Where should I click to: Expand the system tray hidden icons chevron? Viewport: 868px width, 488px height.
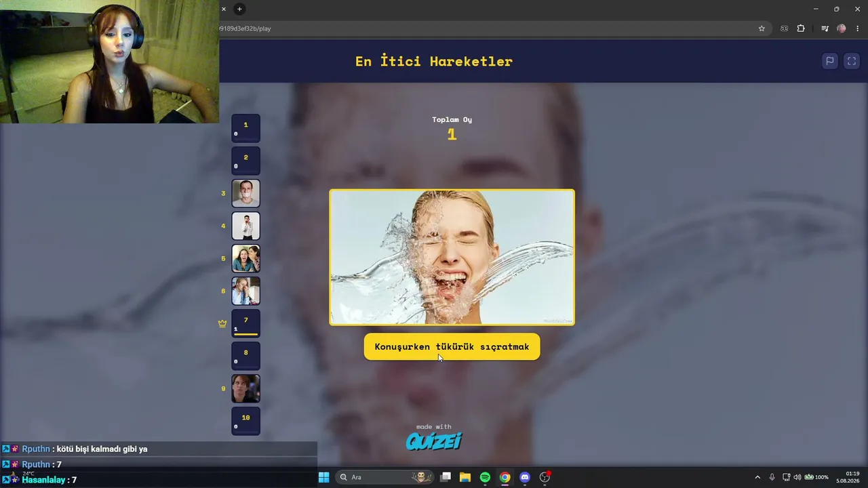[x=757, y=477]
